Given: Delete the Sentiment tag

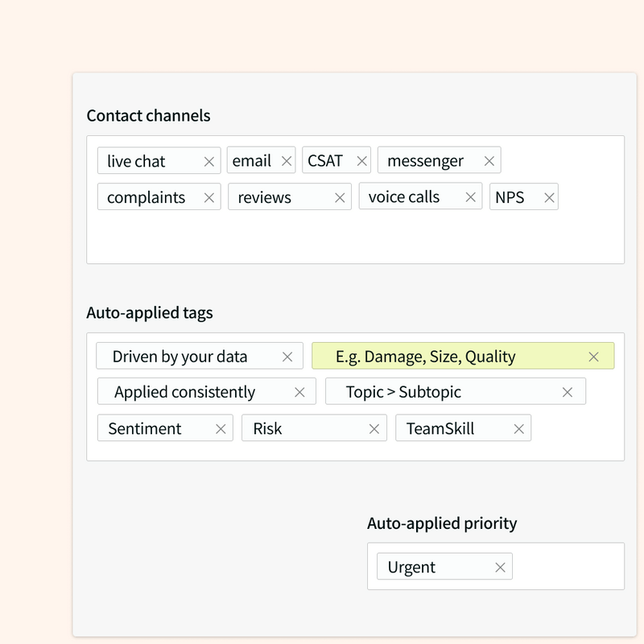Looking at the screenshot, I should pos(221,429).
